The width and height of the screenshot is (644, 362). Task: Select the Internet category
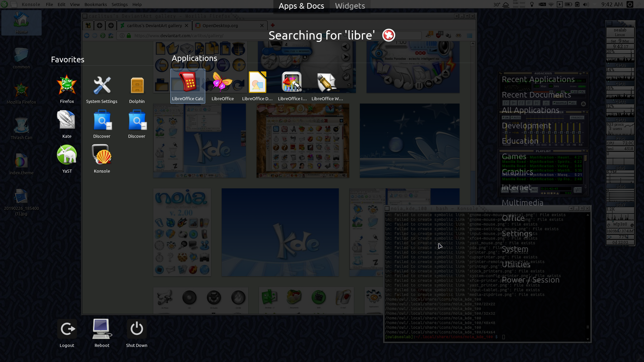click(516, 187)
